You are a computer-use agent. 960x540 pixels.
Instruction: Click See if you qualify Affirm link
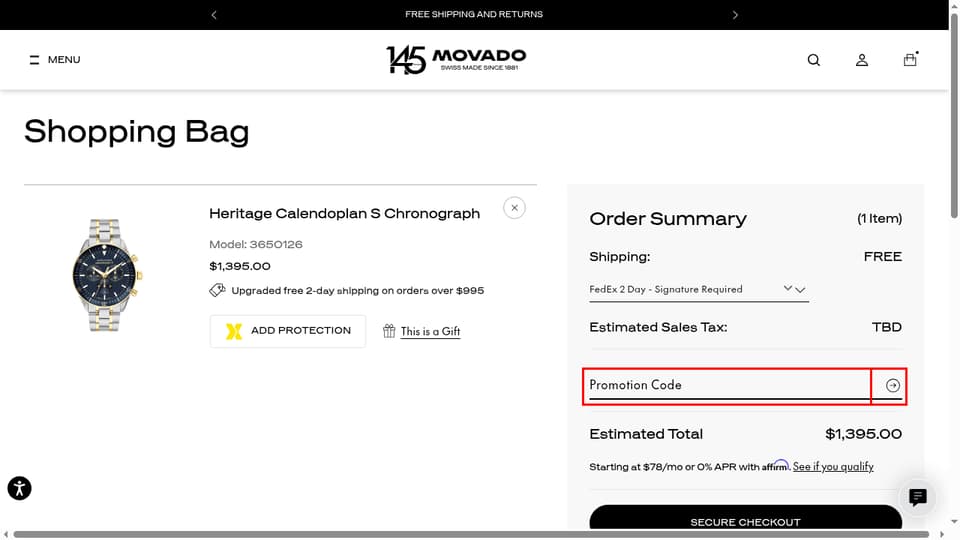pyautogui.click(x=833, y=467)
